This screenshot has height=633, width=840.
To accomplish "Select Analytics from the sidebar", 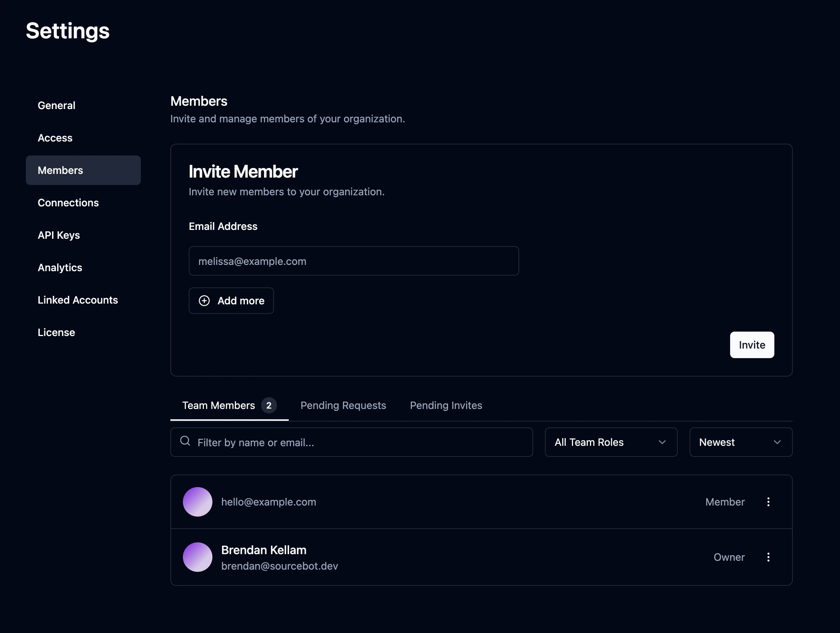I will [60, 267].
